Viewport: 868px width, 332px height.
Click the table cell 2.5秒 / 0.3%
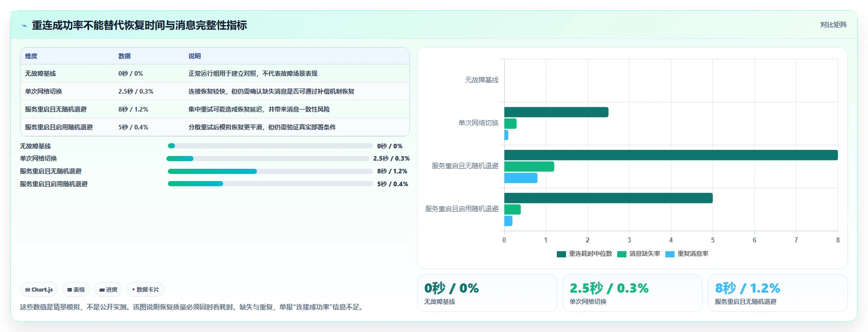[x=136, y=92]
